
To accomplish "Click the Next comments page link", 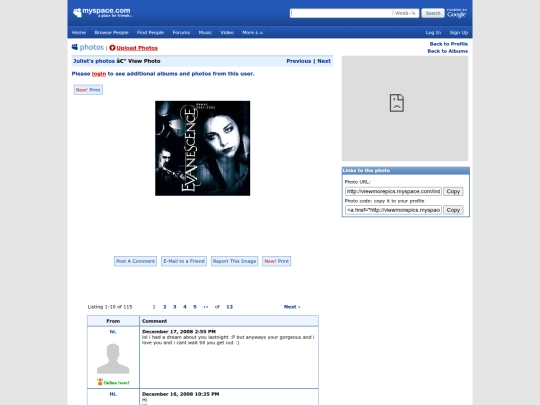I will (x=292, y=307).
